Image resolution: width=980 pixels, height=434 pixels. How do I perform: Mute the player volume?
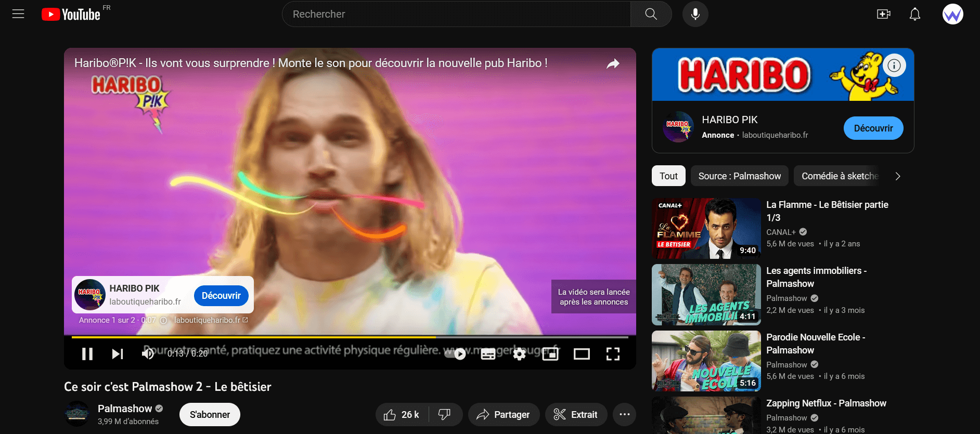[x=148, y=354]
